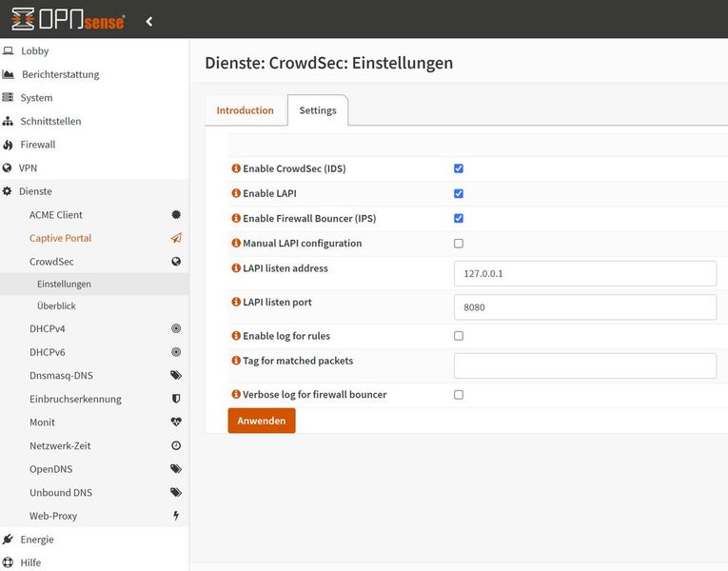This screenshot has width=728, height=571.
Task: Show help info for Enable Firewall Bouncer
Action: (x=236, y=218)
